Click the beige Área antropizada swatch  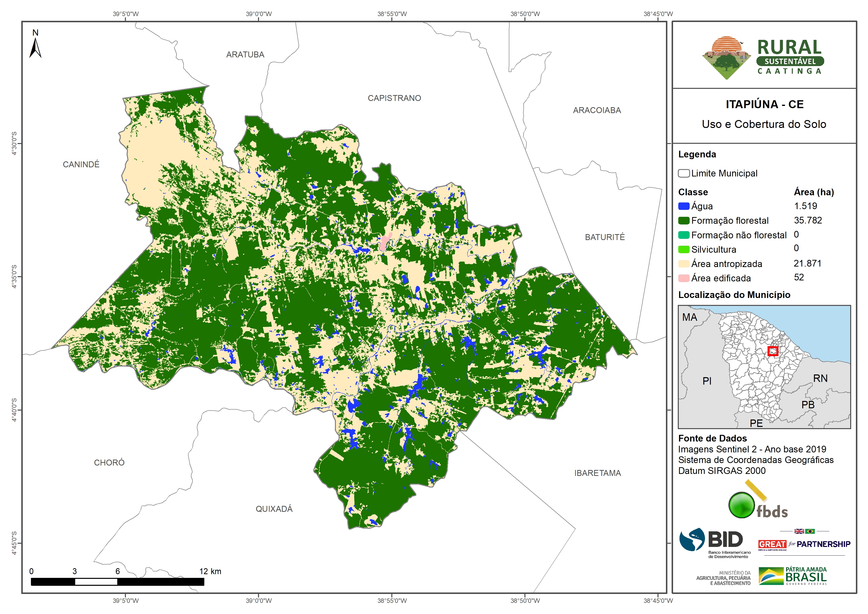(683, 264)
